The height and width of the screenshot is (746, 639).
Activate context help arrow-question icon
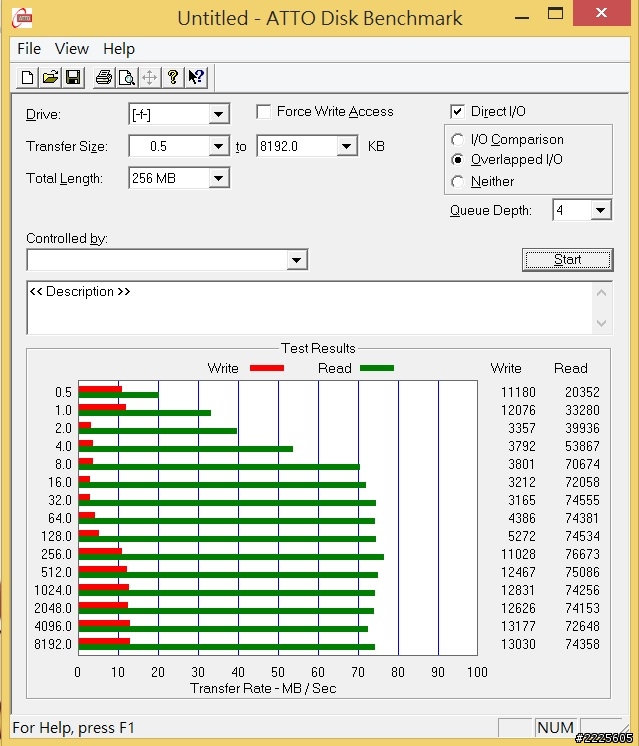coord(196,77)
